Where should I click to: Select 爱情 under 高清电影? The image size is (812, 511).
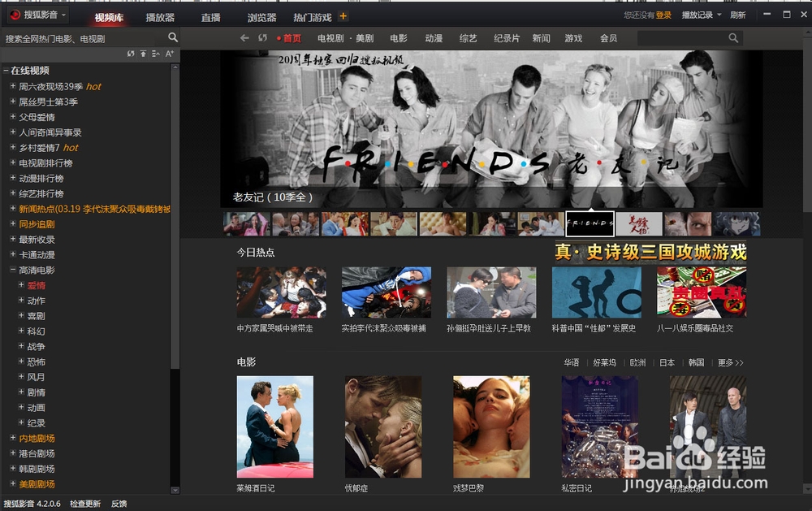(37, 286)
